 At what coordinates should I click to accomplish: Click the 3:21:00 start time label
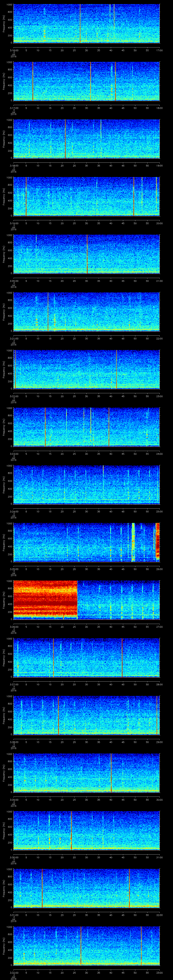coord(14,339)
